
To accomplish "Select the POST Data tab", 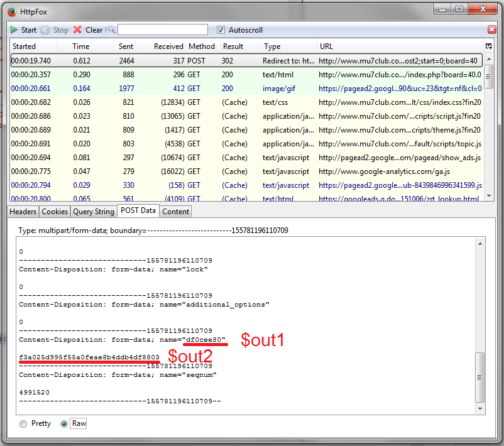I will [x=138, y=210].
